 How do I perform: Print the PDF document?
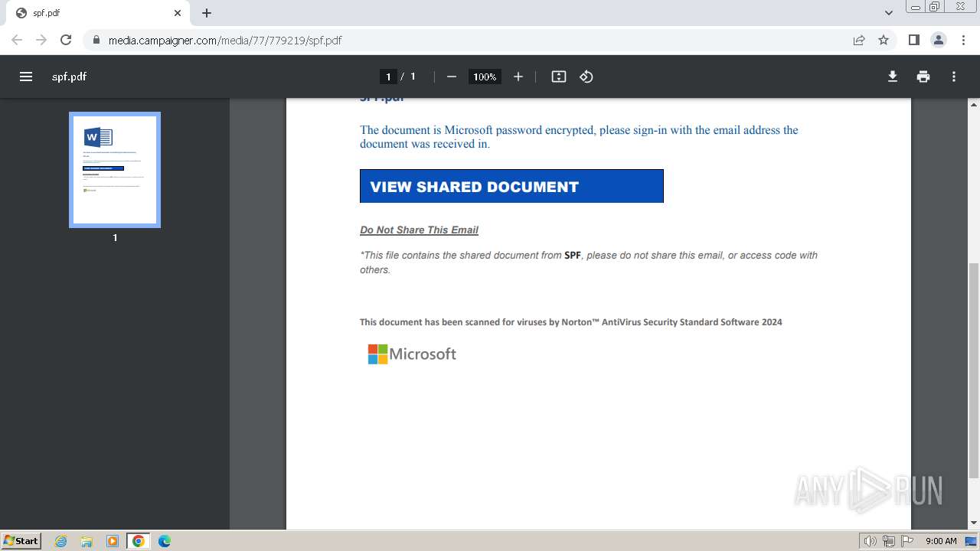[923, 77]
